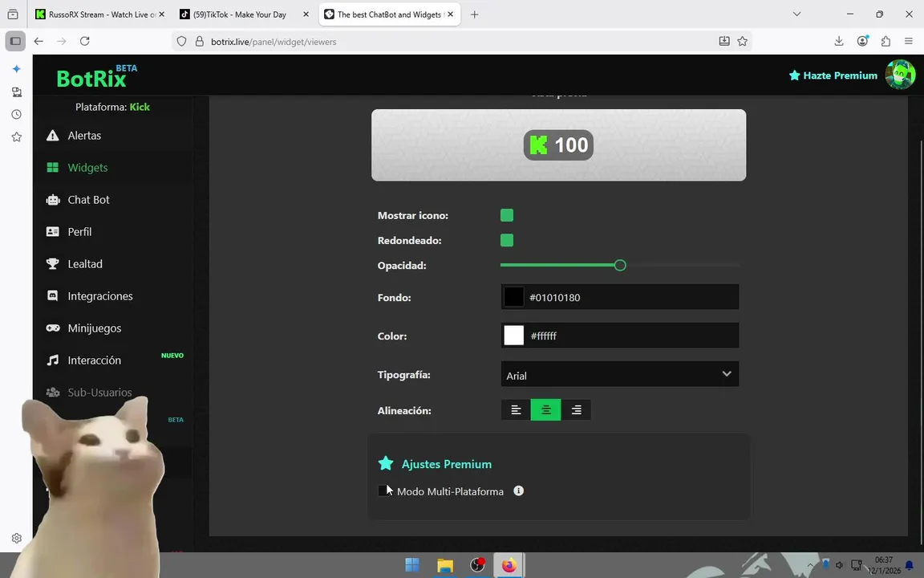The width and height of the screenshot is (924, 578).
Task: Open the extensions puzzle icon
Action: pos(885,41)
